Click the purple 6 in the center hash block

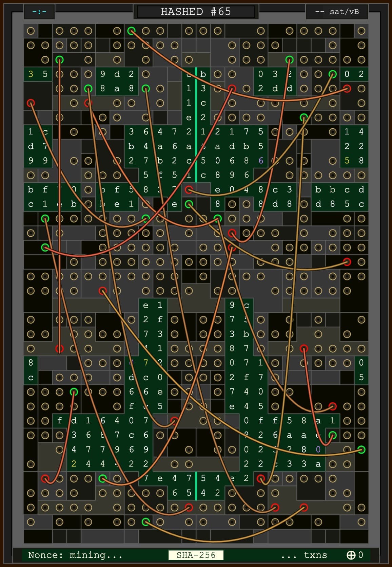point(260,161)
